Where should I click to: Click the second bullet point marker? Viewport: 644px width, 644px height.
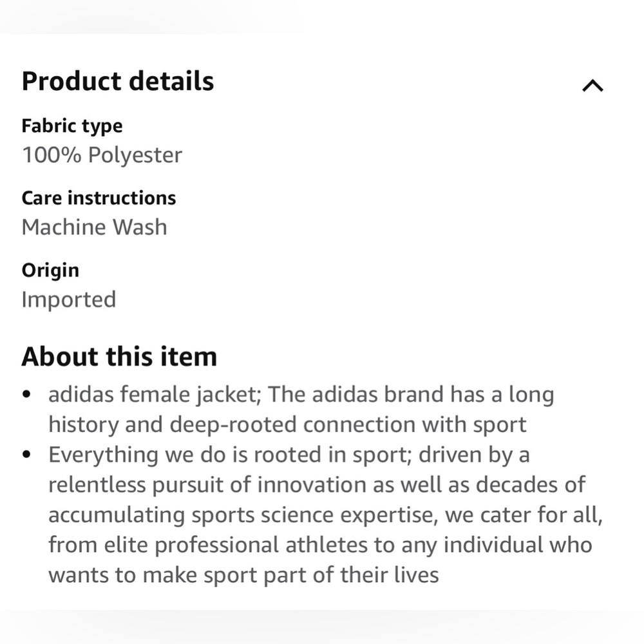26,453
